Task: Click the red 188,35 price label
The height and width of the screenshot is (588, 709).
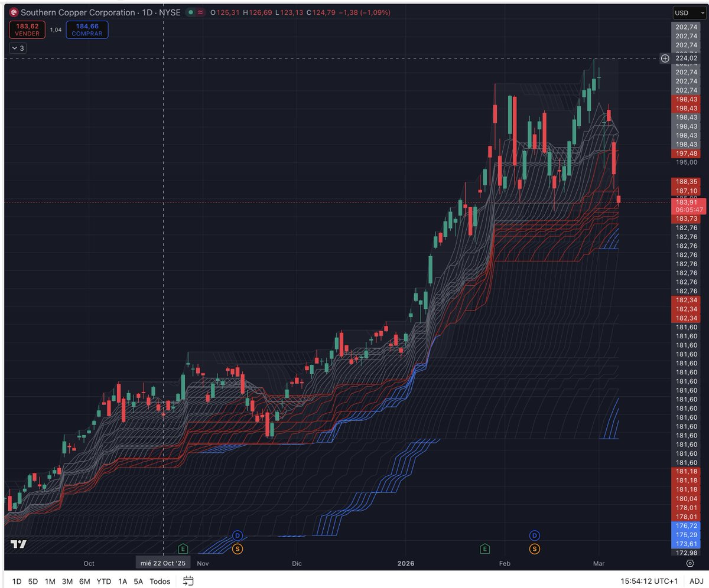Action: click(687, 182)
